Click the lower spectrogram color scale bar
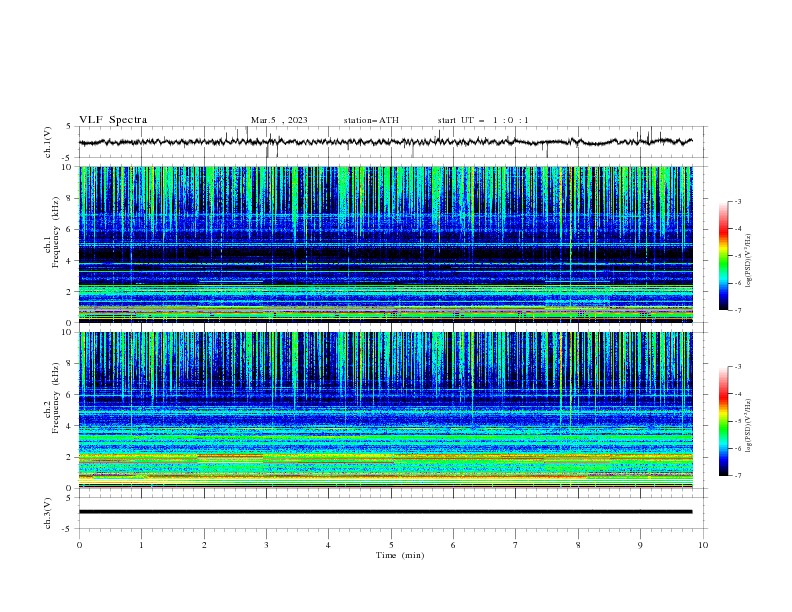The image size is (792, 612). click(x=724, y=421)
